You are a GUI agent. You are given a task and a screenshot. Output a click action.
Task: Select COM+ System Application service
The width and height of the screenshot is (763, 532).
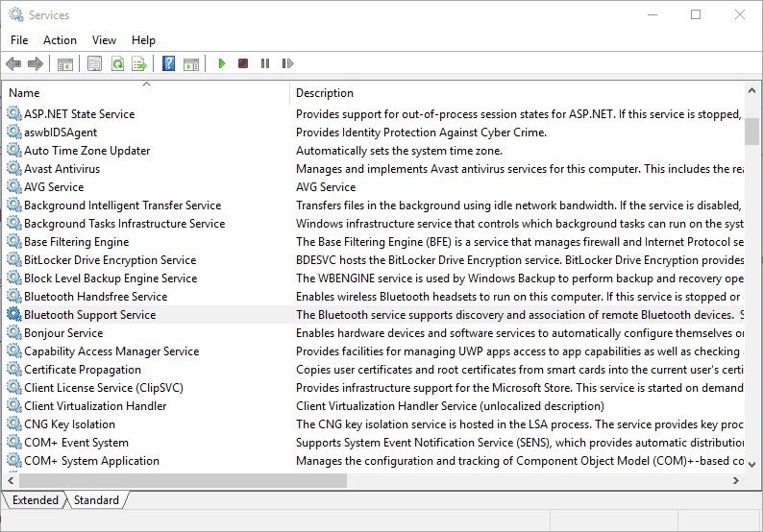click(91, 460)
